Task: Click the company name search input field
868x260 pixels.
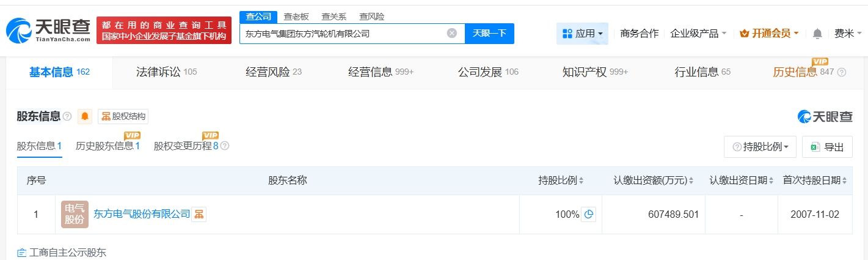Action: tap(342, 34)
